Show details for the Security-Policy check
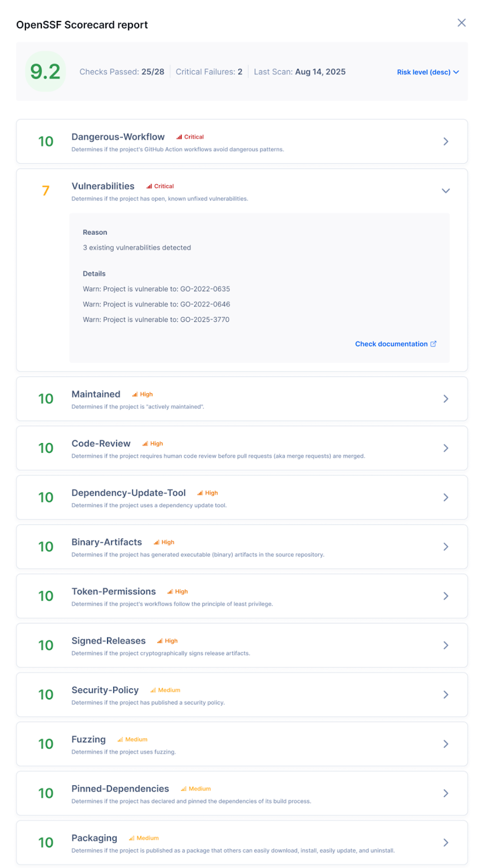Screen dimensions: 484x868 446,695
